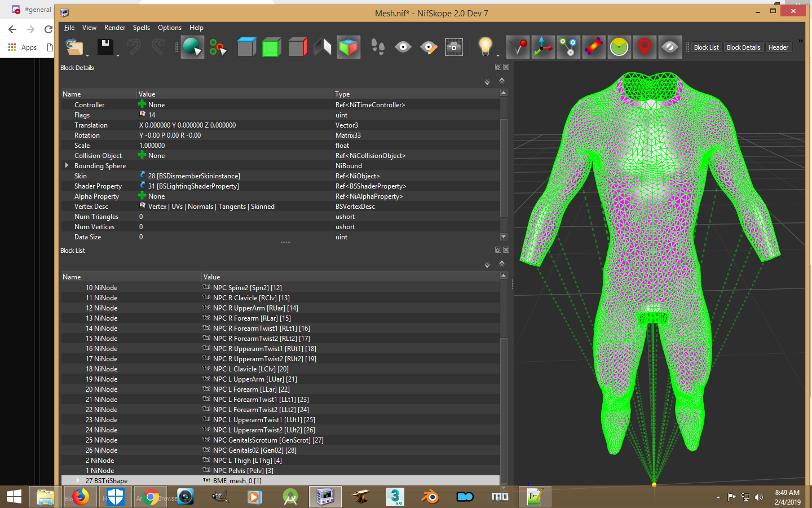812x508 pixels.
Task: Expand the Bounding Sphere row
Action: [x=67, y=165]
